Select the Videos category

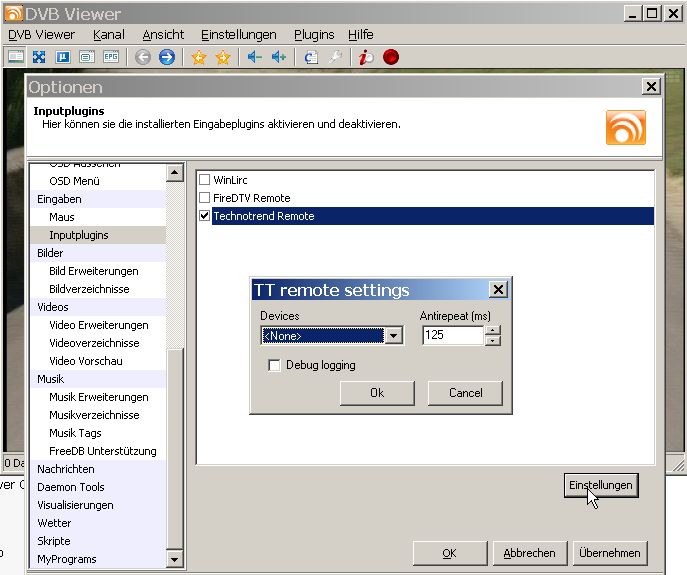pyautogui.click(x=53, y=307)
